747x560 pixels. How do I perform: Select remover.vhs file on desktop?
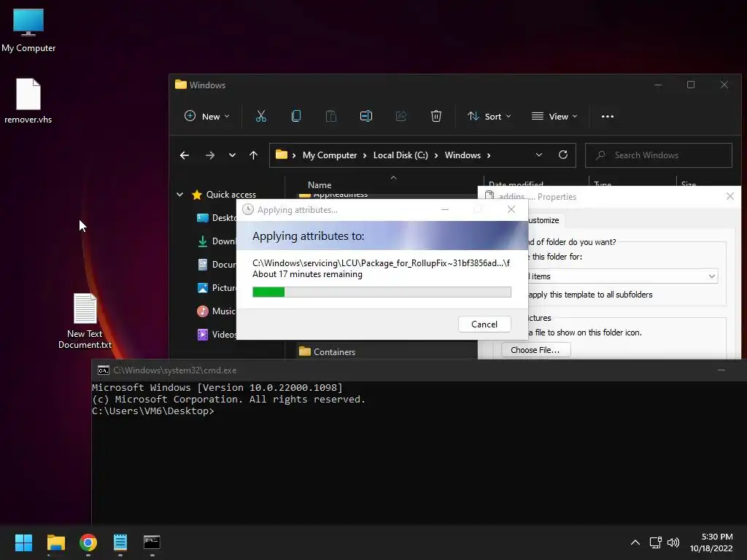[28, 101]
